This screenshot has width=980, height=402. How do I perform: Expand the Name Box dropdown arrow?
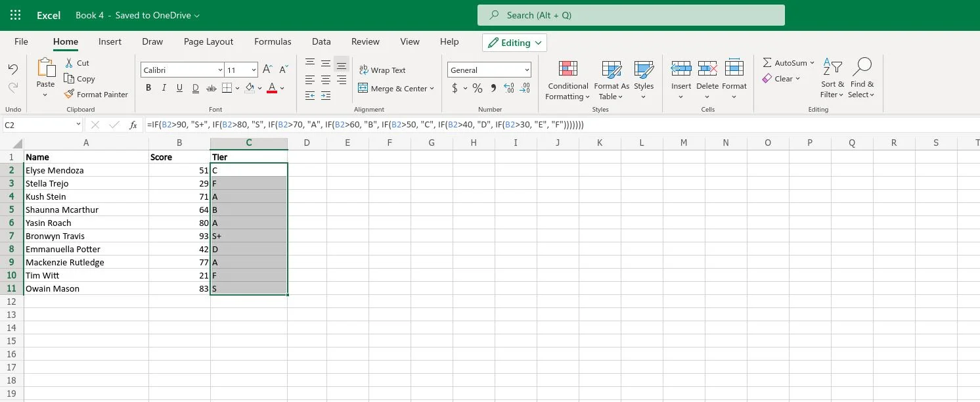78,124
